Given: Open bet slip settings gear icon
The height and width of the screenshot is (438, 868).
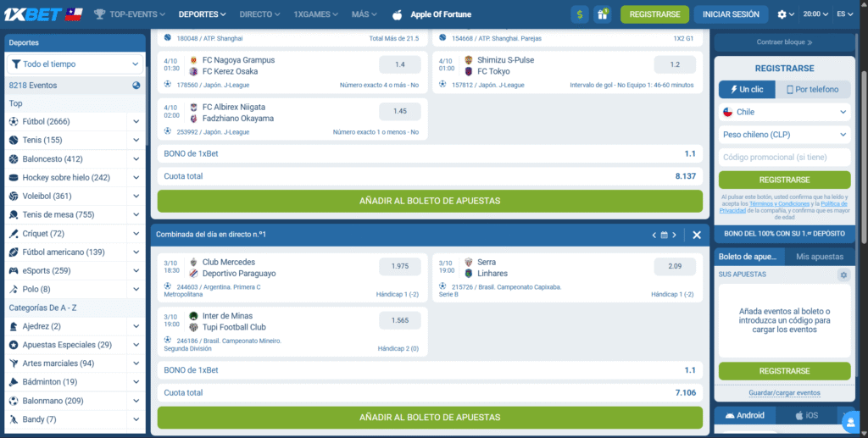Looking at the screenshot, I should click(x=843, y=274).
